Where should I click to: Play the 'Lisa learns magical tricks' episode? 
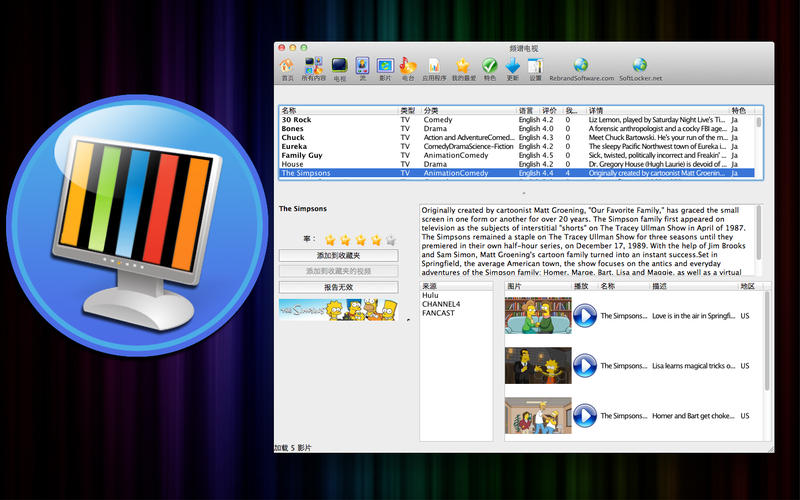pyautogui.click(x=585, y=366)
